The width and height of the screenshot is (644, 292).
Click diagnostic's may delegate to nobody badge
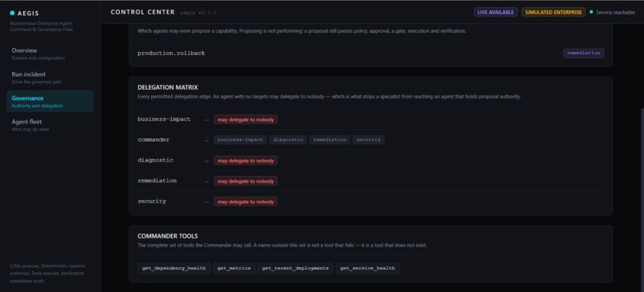click(x=245, y=160)
